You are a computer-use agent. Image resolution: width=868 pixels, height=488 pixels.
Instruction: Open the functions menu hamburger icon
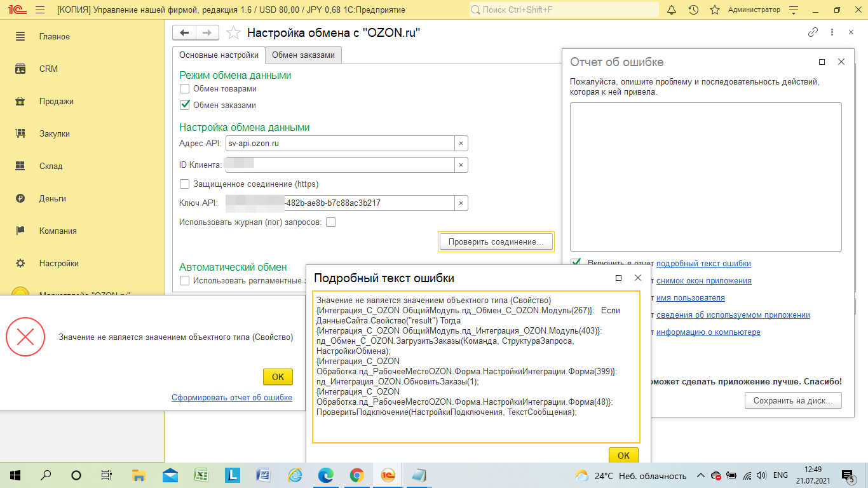coord(40,10)
